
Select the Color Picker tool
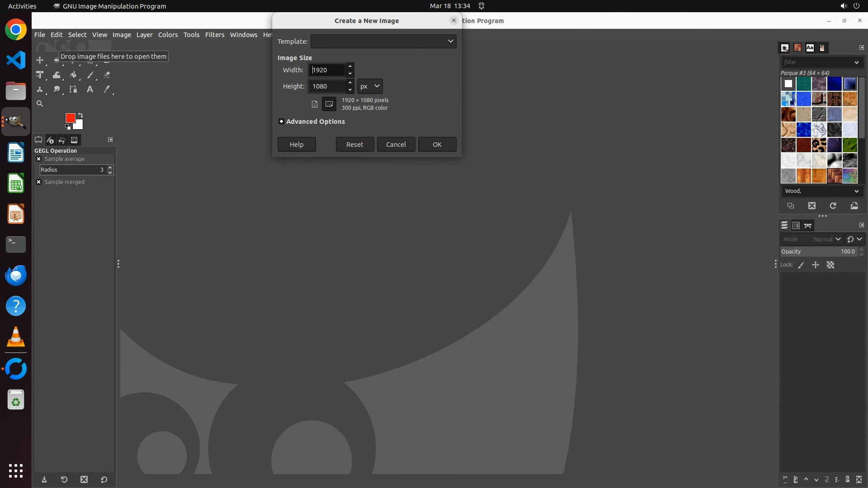pyautogui.click(x=107, y=89)
